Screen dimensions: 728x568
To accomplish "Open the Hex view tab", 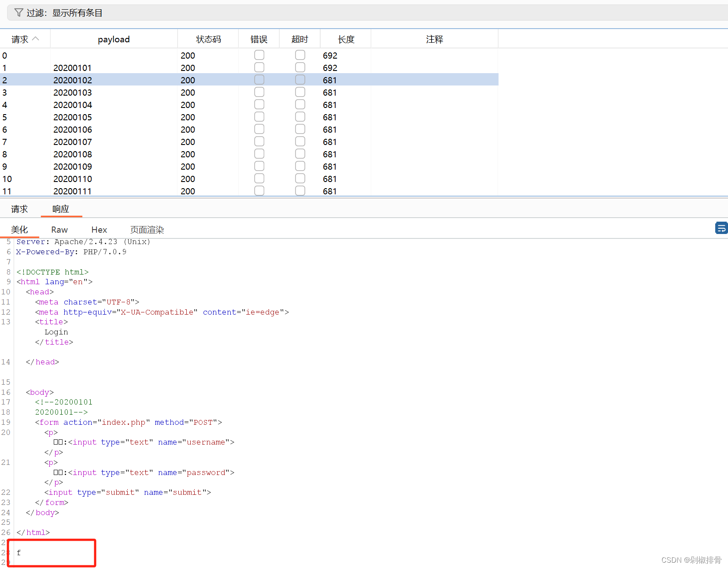I will (99, 230).
